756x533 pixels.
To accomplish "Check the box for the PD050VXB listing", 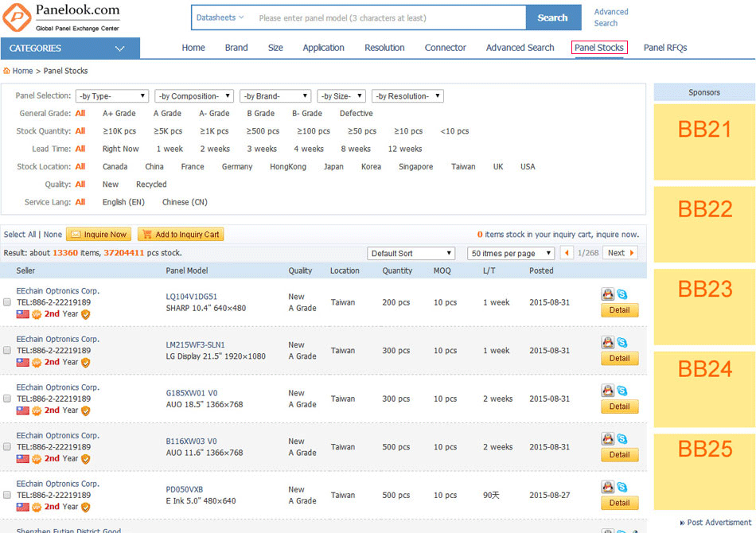I will click(x=7, y=495).
